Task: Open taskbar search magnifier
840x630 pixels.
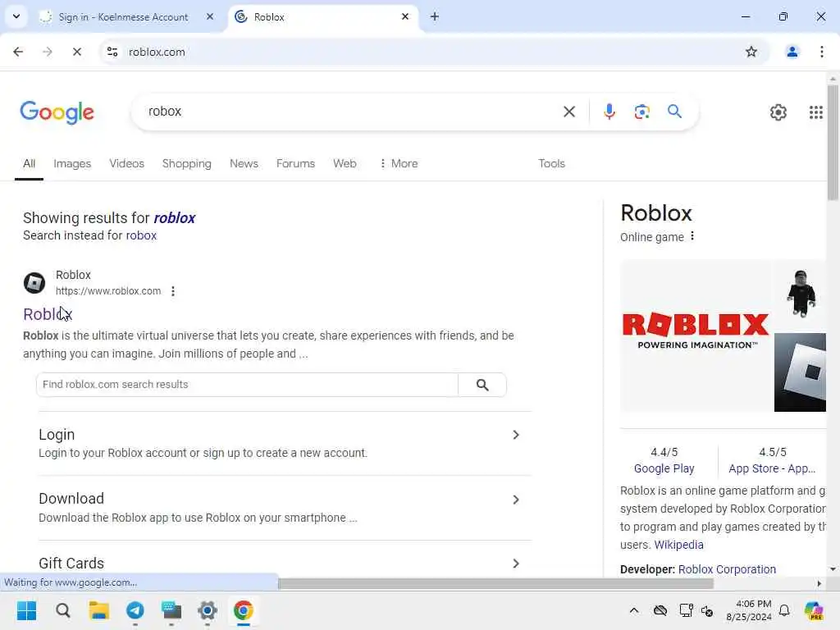Action: tap(62, 610)
